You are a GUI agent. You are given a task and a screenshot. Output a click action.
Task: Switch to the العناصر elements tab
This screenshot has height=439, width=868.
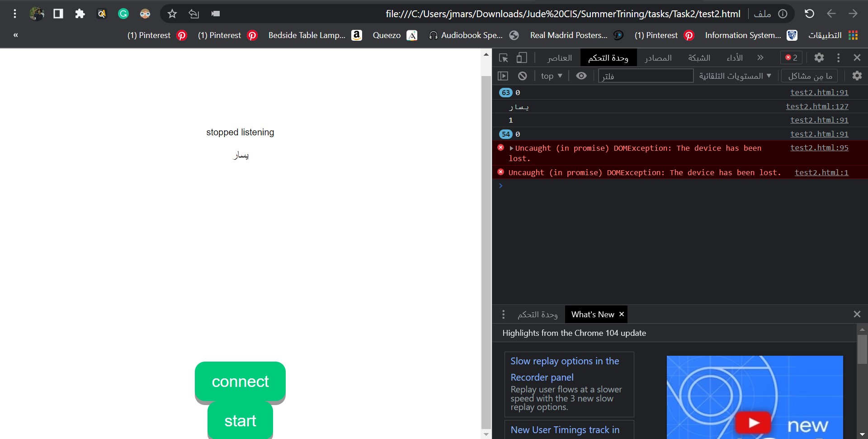560,57
